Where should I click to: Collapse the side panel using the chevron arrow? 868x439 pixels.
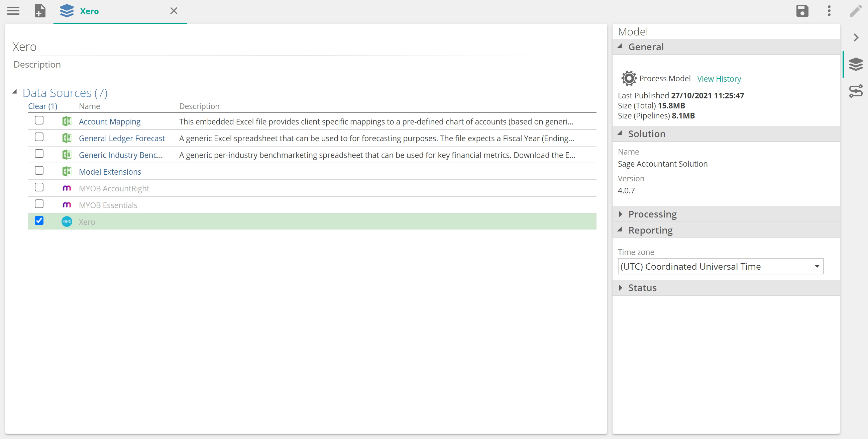tap(856, 37)
